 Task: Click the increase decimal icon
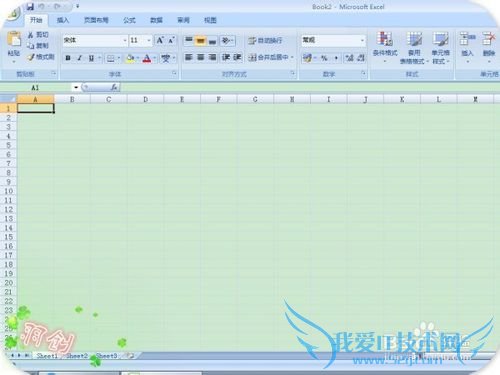click(x=349, y=58)
